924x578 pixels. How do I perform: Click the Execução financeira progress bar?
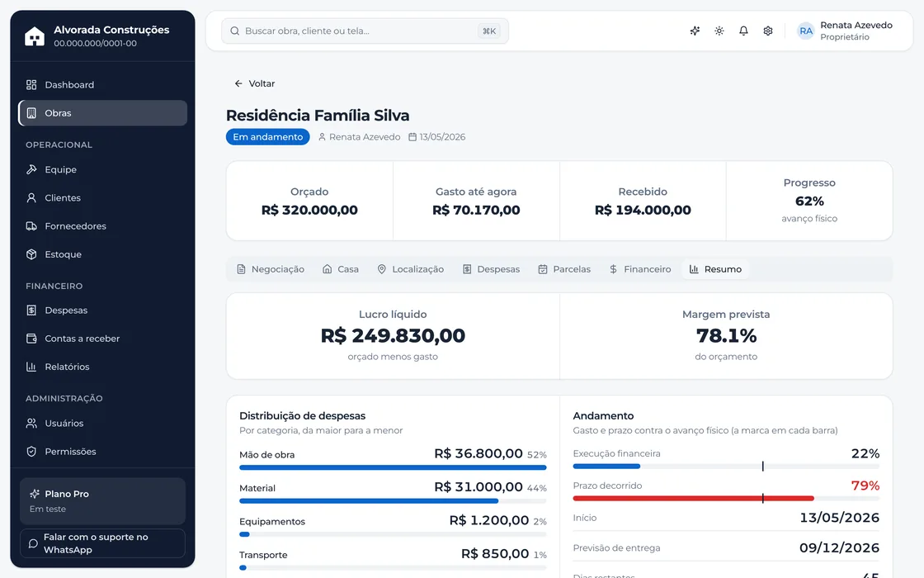tap(726, 467)
